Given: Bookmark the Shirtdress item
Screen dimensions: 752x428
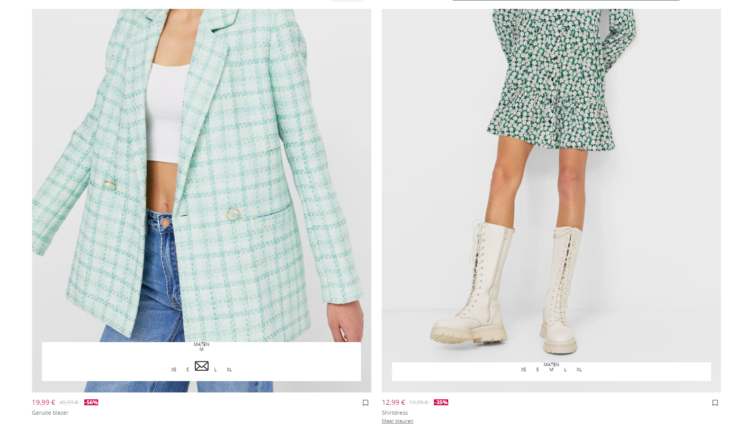Looking at the screenshot, I should click(x=715, y=403).
